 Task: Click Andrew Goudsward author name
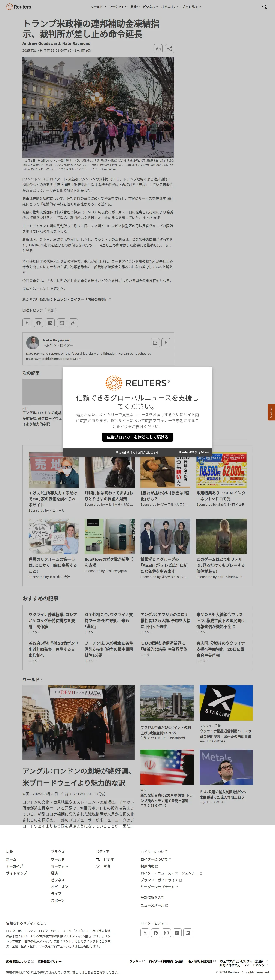pos(41,43)
